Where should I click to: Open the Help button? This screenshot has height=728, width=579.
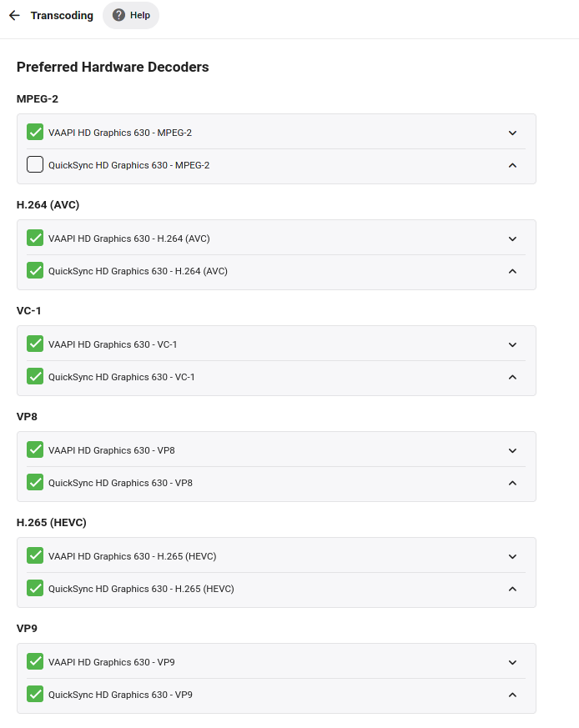(x=131, y=15)
